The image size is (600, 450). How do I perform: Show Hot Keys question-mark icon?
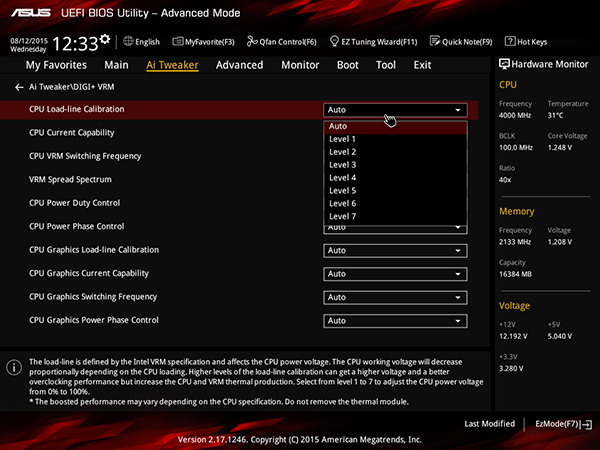[510, 41]
